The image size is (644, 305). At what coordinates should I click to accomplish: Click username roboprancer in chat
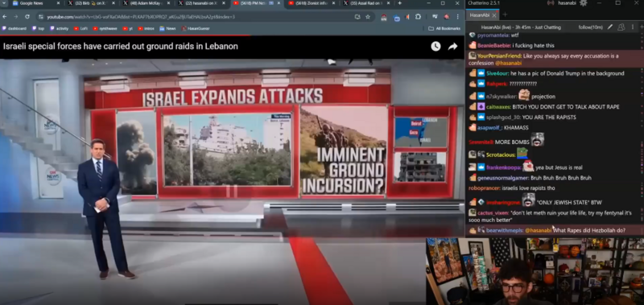pos(485,188)
